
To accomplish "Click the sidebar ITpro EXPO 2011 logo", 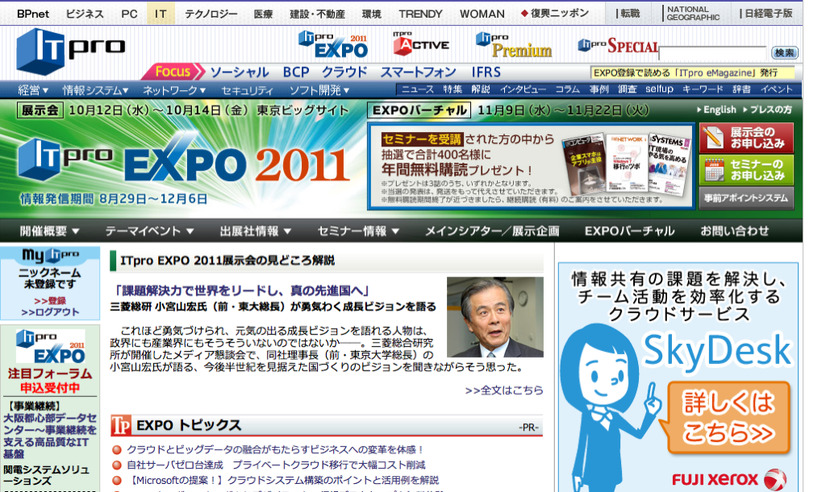I will coord(51,347).
